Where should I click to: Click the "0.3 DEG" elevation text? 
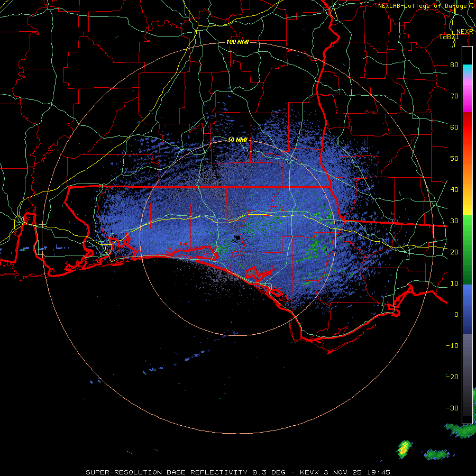[269, 472]
